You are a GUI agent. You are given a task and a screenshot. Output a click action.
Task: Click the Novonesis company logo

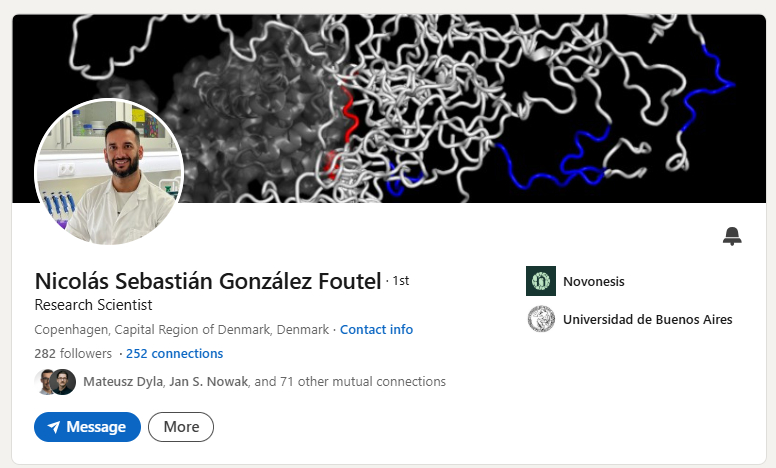click(540, 281)
